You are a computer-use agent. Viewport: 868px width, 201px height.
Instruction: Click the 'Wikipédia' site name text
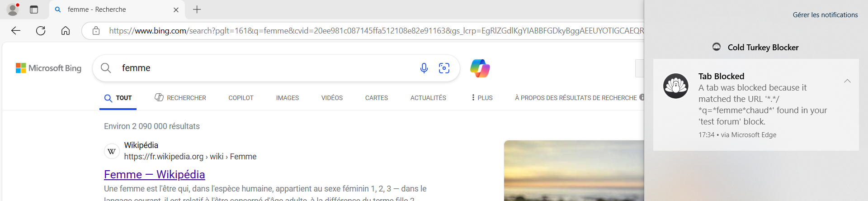click(x=141, y=145)
